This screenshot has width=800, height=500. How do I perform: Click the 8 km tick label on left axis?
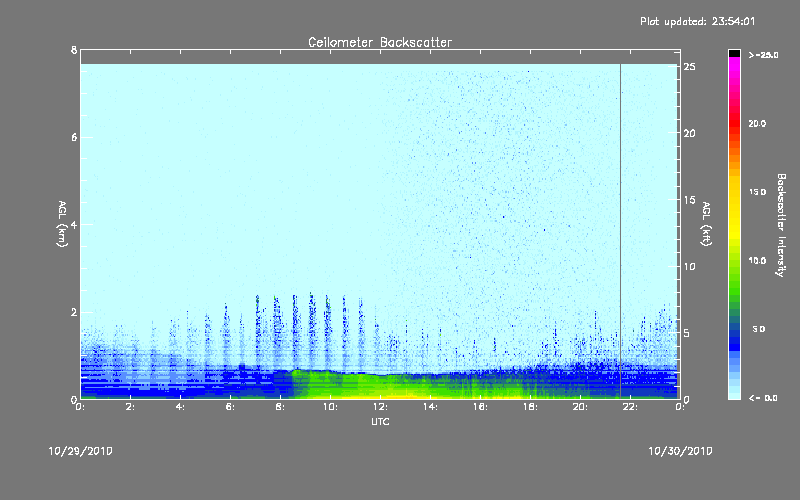74,50
